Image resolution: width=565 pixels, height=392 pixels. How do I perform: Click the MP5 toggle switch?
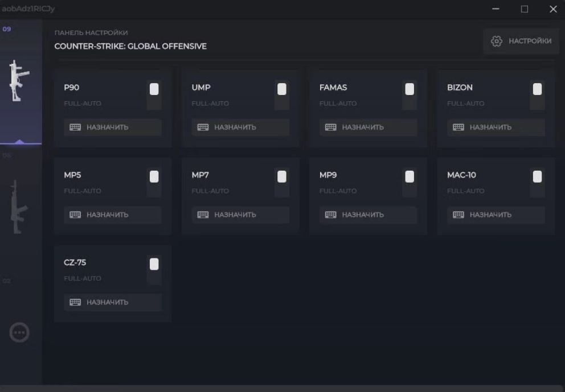(154, 183)
